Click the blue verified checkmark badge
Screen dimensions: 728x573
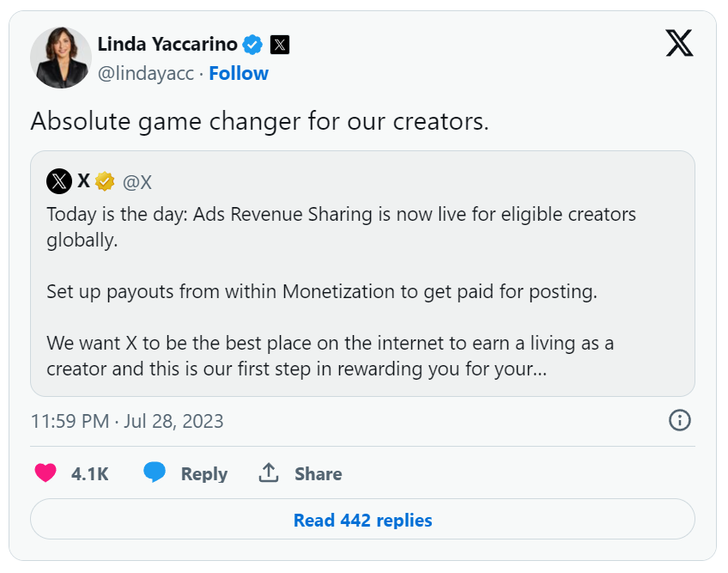tap(252, 45)
